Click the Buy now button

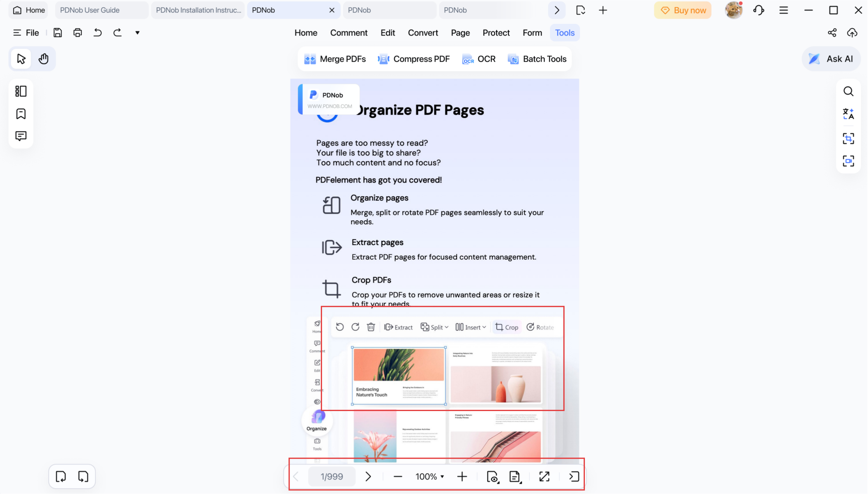coord(682,10)
